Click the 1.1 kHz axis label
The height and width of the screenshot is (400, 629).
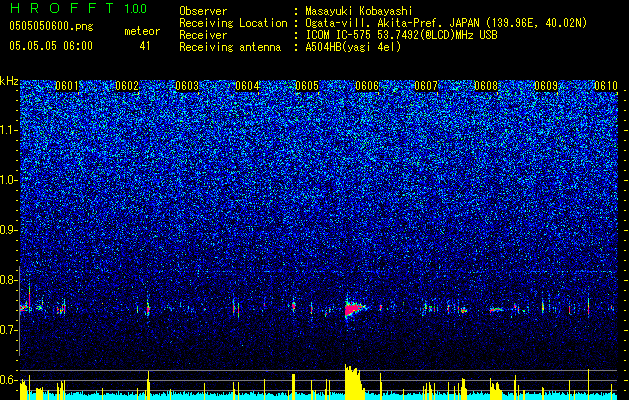pyautogui.click(x=9, y=130)
